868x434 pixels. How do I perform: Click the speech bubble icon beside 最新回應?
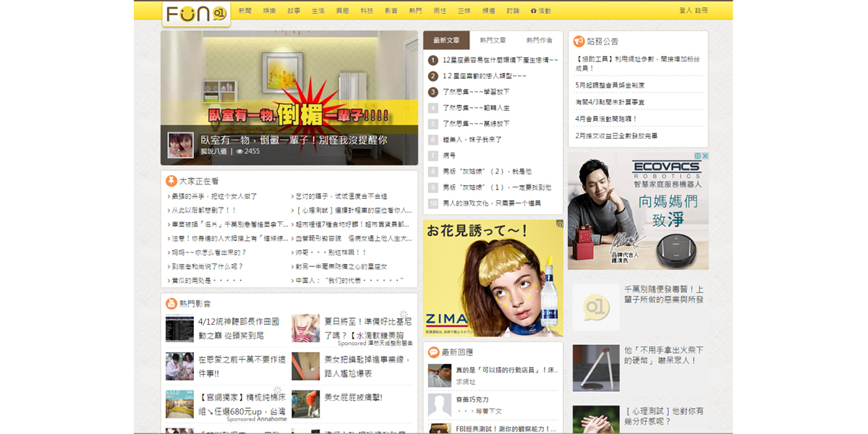433,352
